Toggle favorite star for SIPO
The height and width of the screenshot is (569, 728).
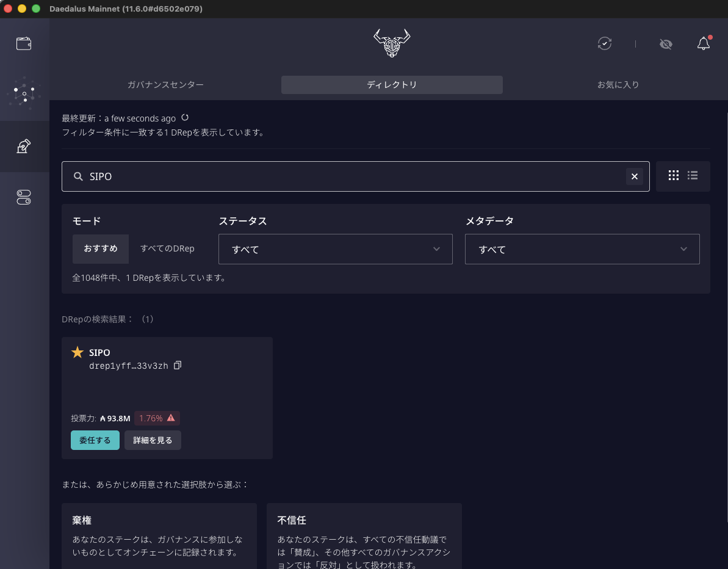click(x=77, y=352)
